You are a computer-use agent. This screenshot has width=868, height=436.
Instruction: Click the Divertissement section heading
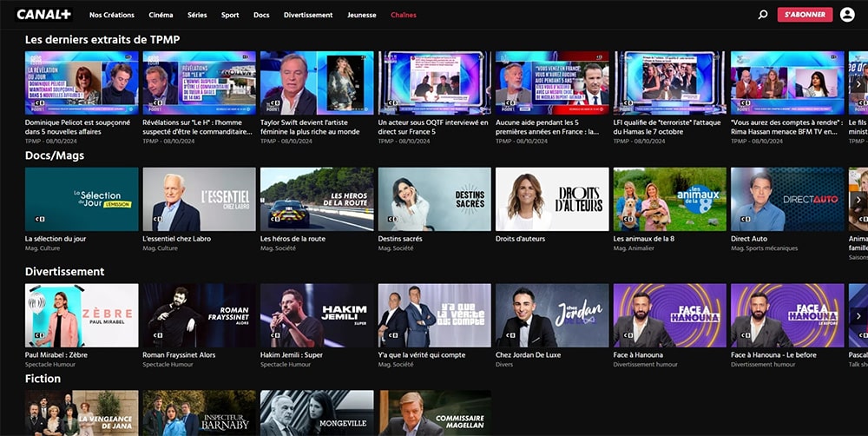[65, 272]
